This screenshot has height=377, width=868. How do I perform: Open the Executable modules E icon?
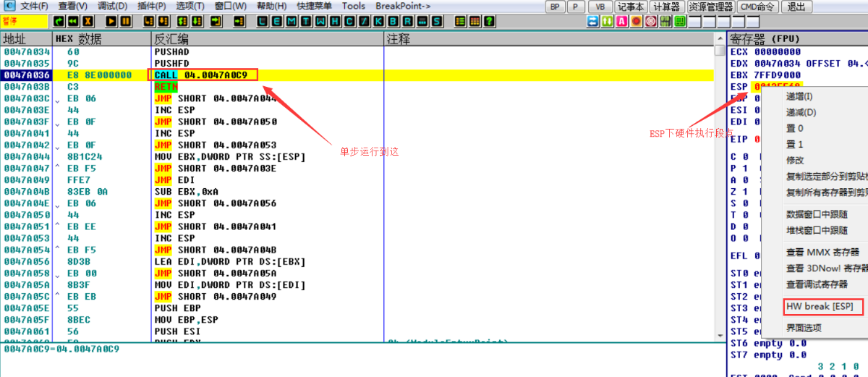(x=277, y=21)
